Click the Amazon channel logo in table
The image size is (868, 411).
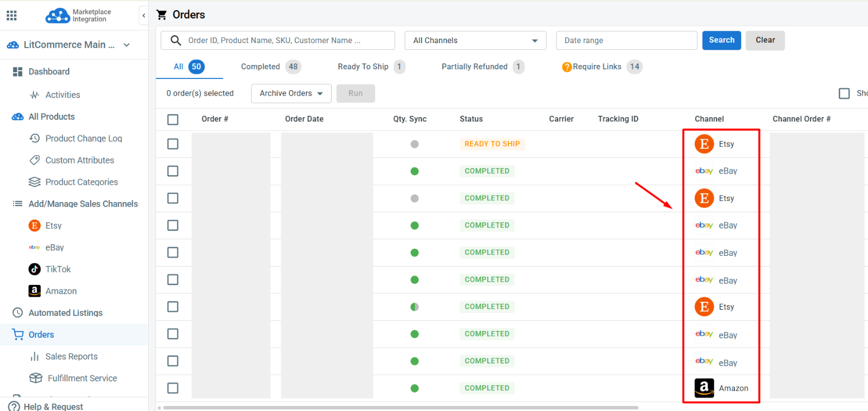click(704, 388)
